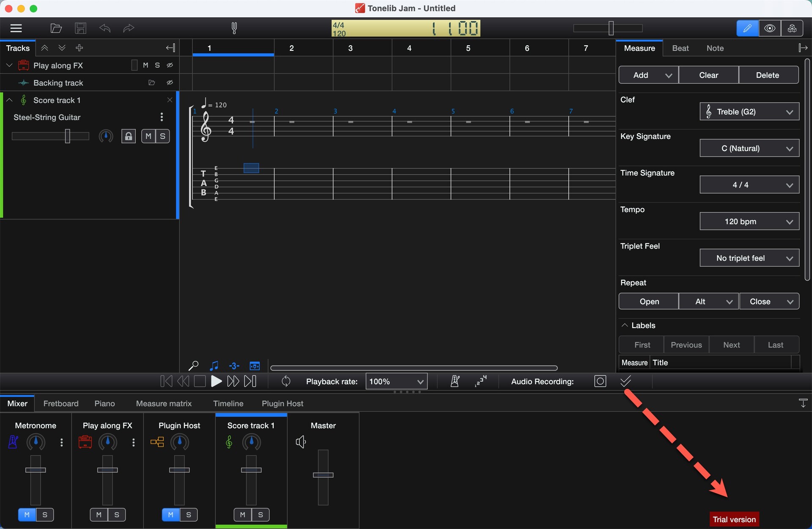Image resolution: width=812 pixels, height=529 pixels.
Task: Click the Next label button
Action: [732, 345]
